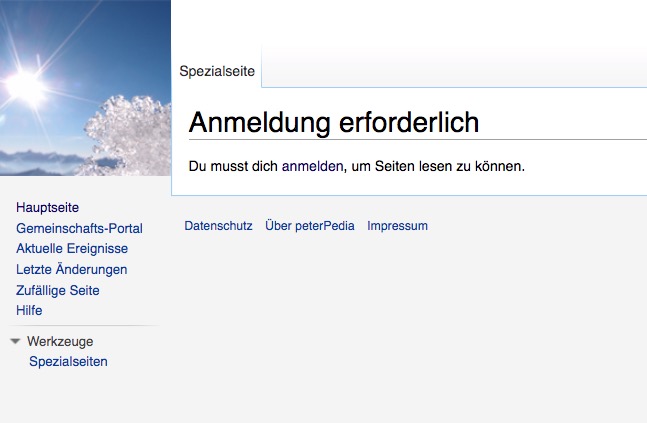Click the Werkzeuge sidebar heading label
This screenshot has width=647, height=423.
pos(60,341)
